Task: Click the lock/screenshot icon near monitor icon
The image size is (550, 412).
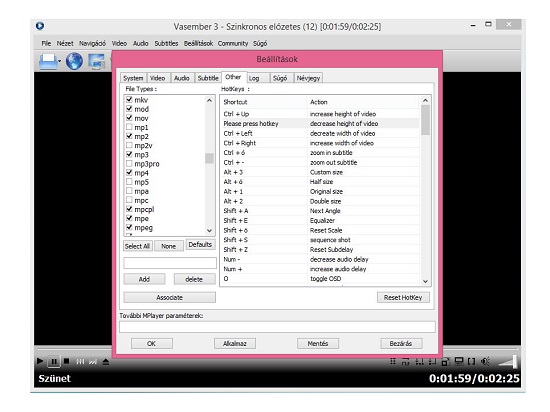Action: coord(445,362)
